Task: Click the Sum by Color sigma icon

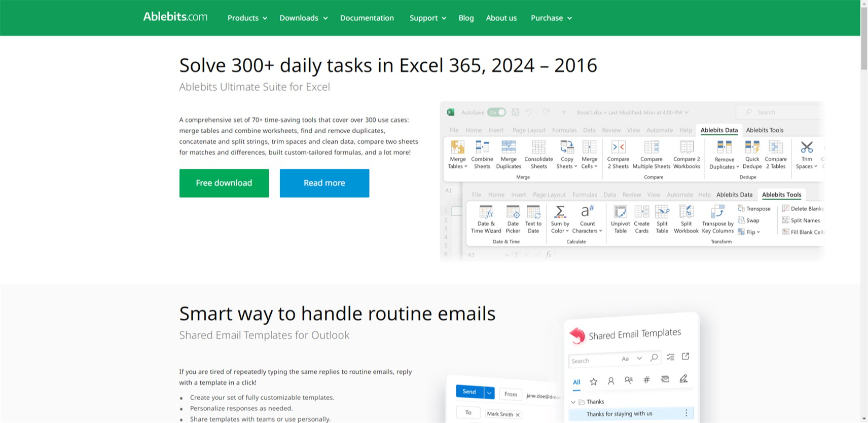Action: pyautogui.click(x=560, y=211)
